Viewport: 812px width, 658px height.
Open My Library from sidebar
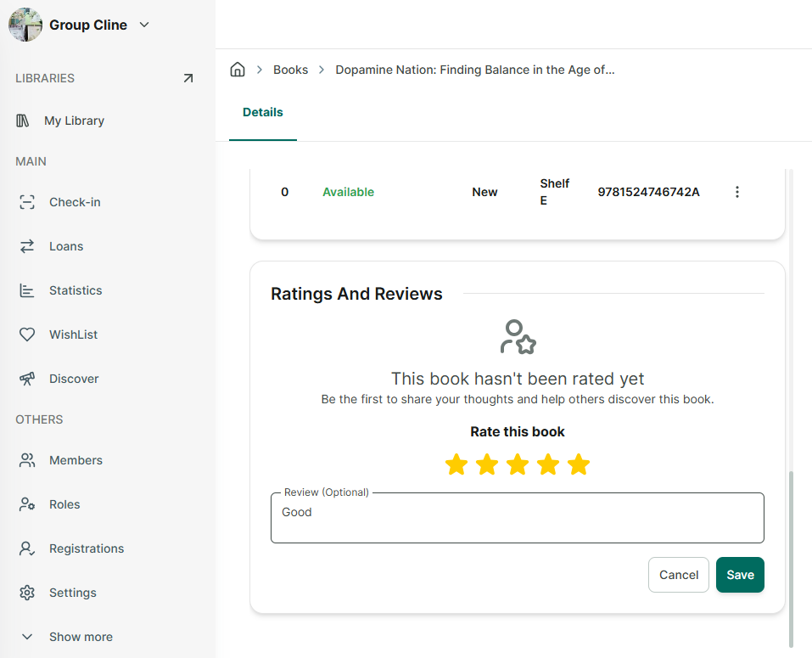74,121
